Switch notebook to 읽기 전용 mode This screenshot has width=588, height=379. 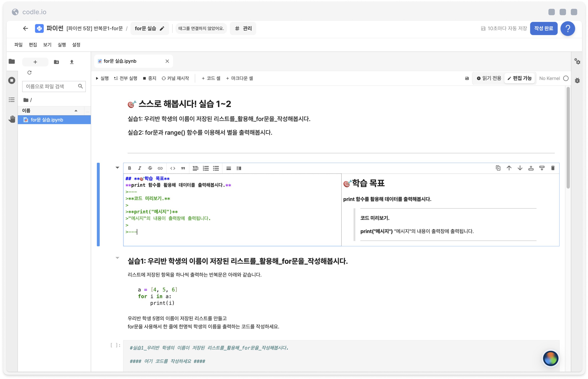click(488, 78)
